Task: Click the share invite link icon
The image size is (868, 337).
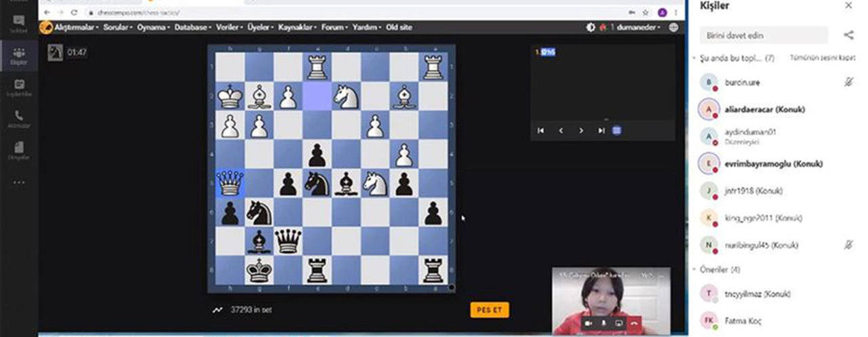Action: 848,35
